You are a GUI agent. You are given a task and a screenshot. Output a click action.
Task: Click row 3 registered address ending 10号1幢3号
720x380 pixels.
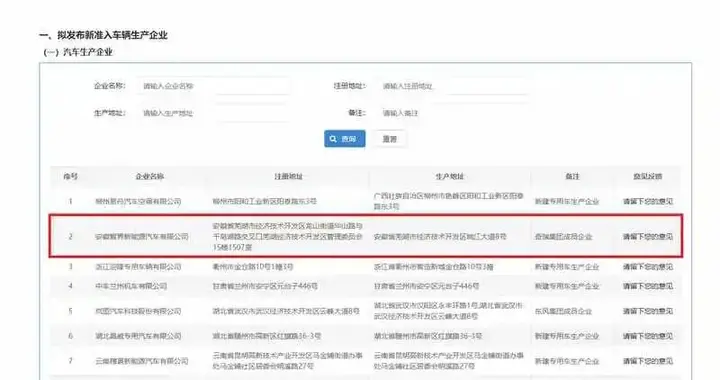coord(253,267)
